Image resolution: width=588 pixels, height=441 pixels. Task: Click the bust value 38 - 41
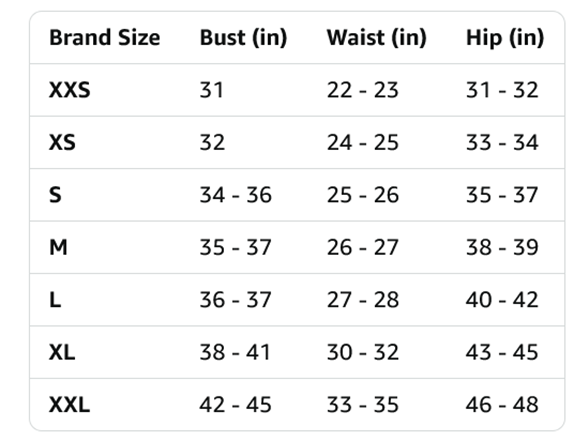(235, 352)
